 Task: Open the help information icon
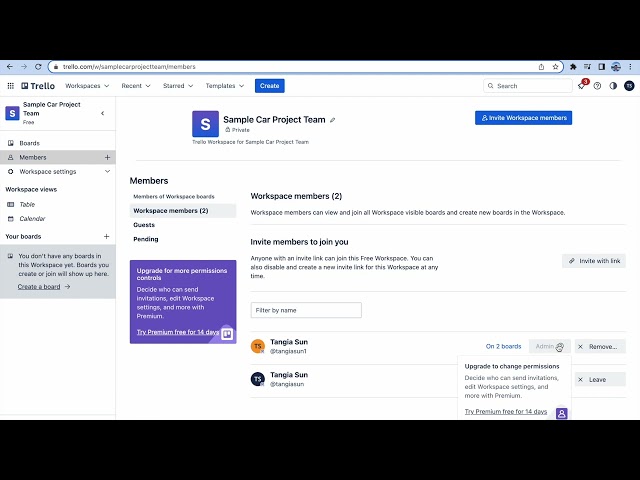point(598,86)
